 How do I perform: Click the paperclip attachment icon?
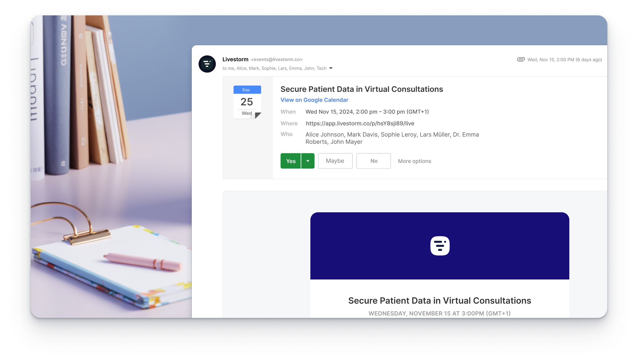pos(521,60)
